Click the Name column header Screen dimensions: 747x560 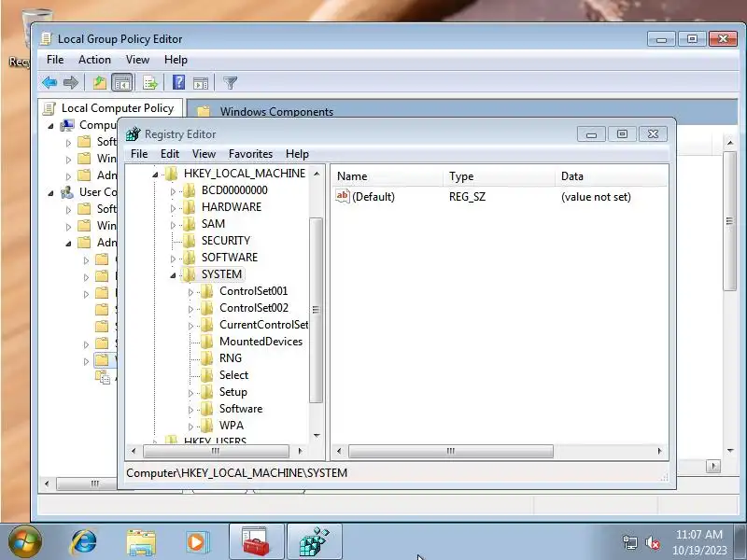pyautogui.click(x=388, y=176)
